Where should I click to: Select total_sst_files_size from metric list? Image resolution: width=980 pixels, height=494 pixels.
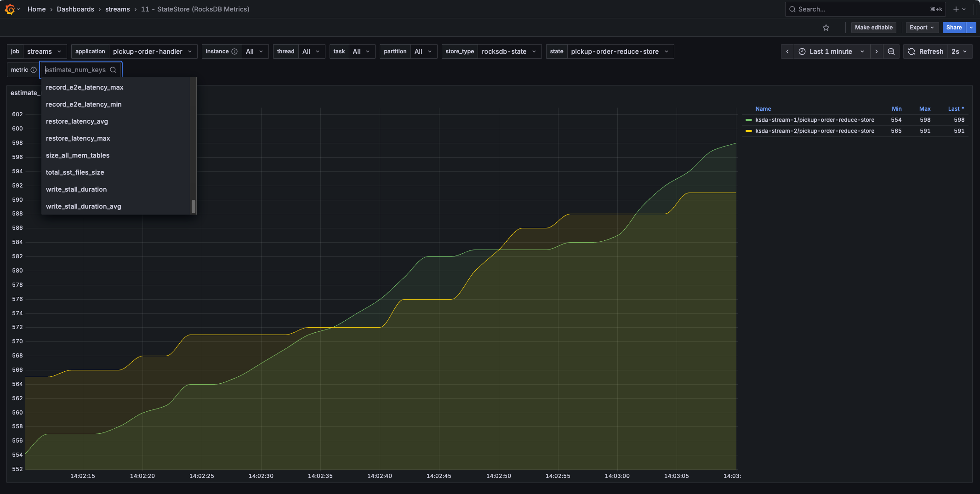point(75,172)
